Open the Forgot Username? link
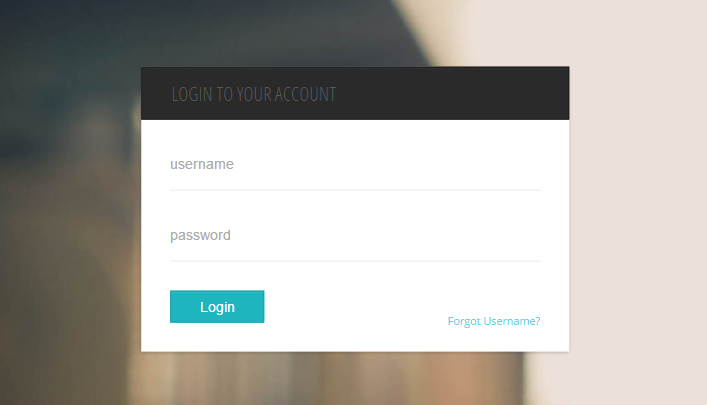Image resolution: width=707 pixels, height=405 pixels. 494,321
